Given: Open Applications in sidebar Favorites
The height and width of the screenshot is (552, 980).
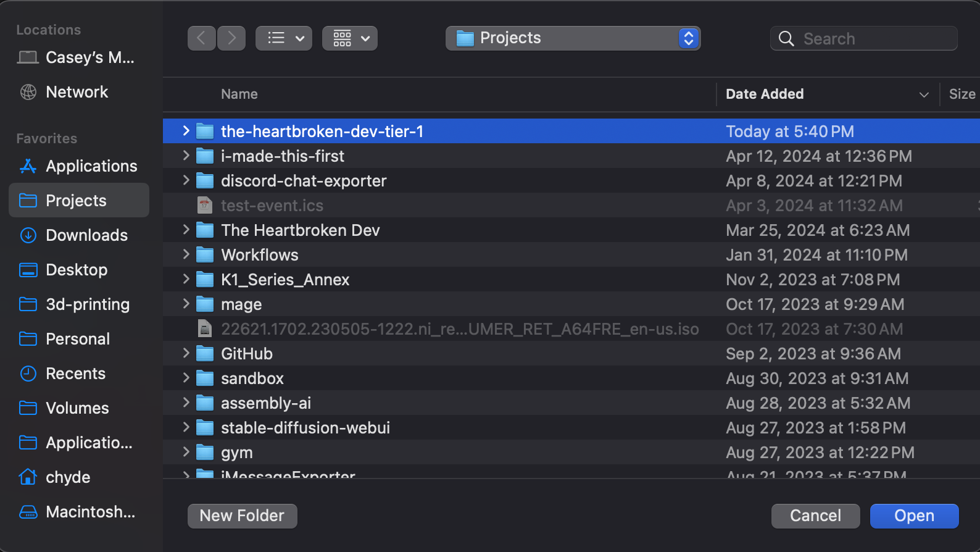Looking at the screenshot, I should coord(79,166).
